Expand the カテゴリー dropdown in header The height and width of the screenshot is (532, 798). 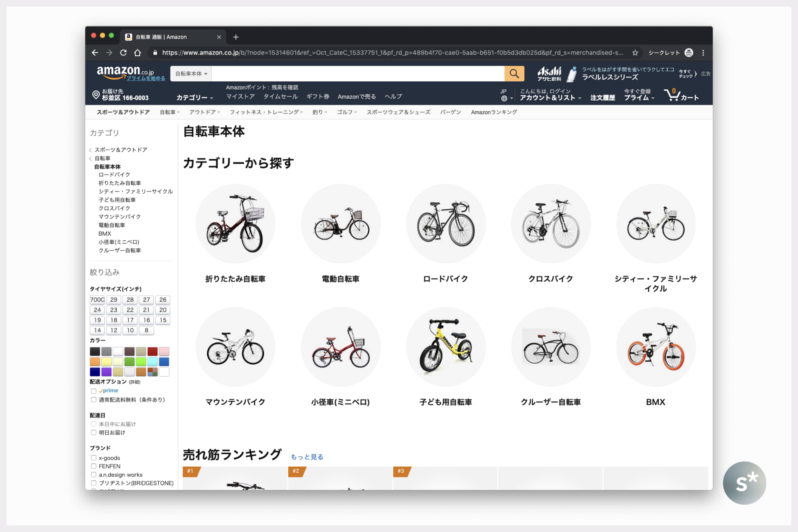(x=194, y=98)
